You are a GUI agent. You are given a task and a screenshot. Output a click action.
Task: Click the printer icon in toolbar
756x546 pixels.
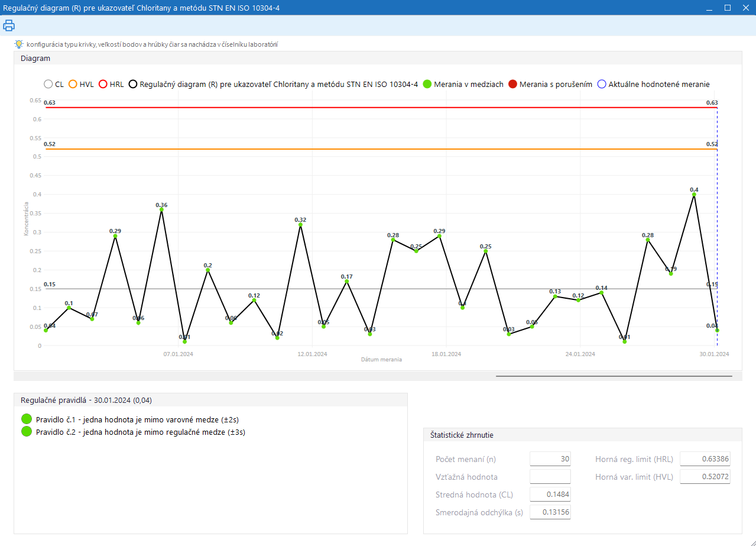pos(9,25)
